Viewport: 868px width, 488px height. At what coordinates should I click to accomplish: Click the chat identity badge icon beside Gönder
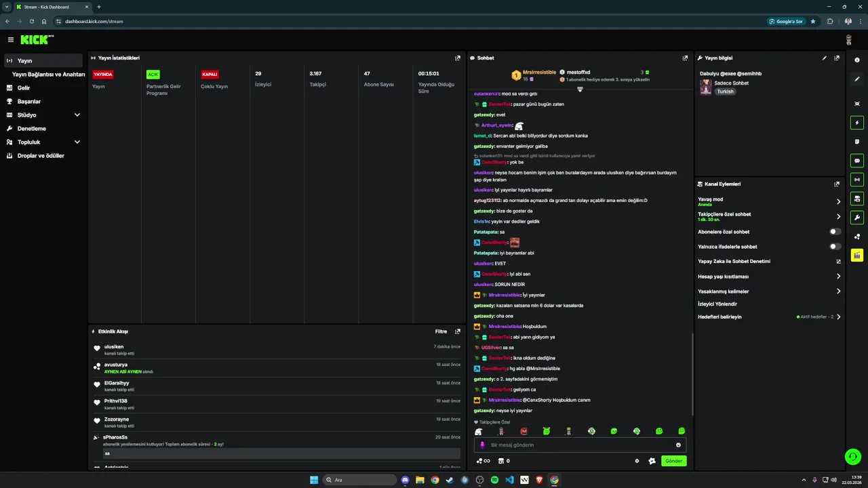652,461
